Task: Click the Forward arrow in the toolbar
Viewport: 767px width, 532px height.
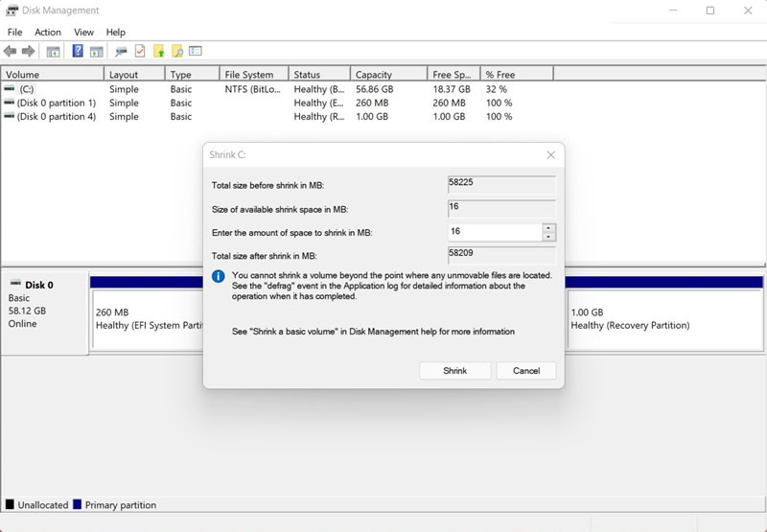Action: click(29, 51)
